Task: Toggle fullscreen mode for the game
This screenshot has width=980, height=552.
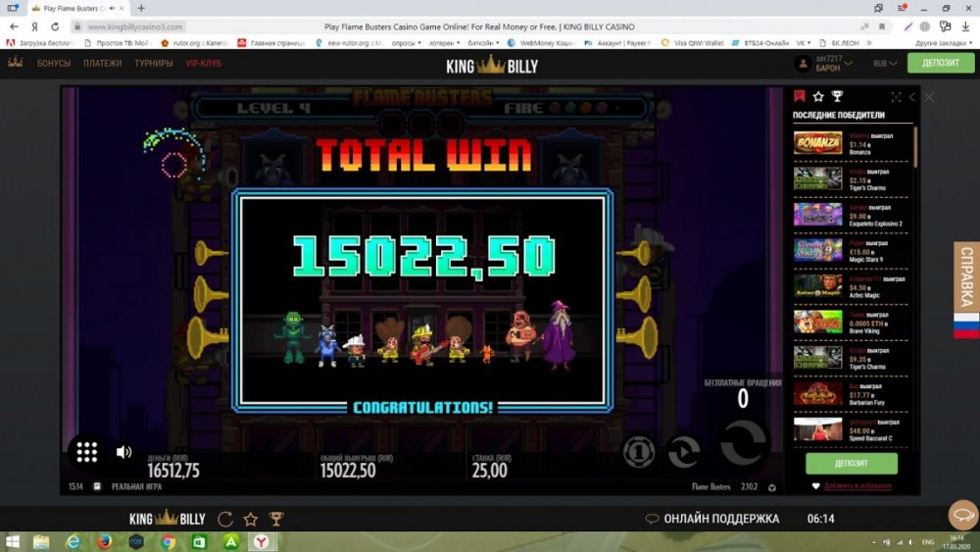Action: [896, 97]
